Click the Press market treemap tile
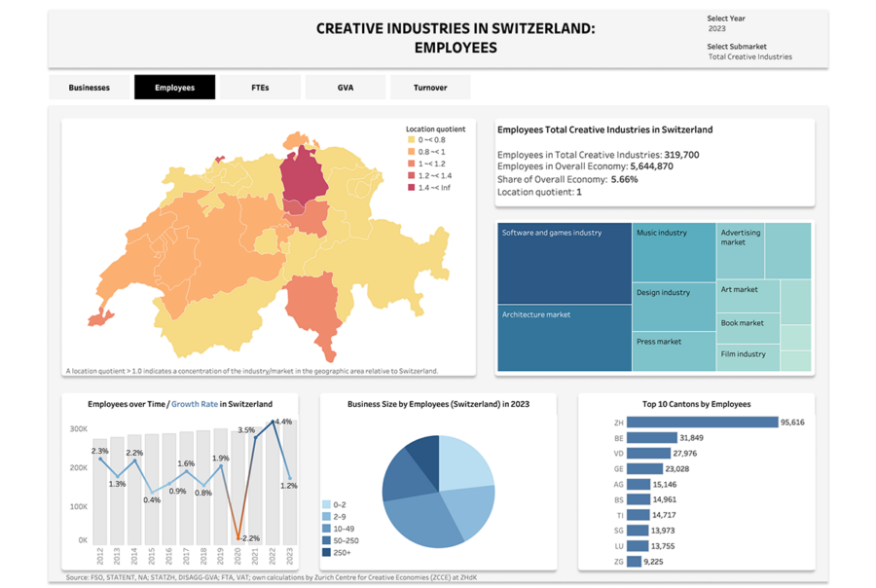Image resolution: width=876 pixels, height=588 pixels. [674, 351]
